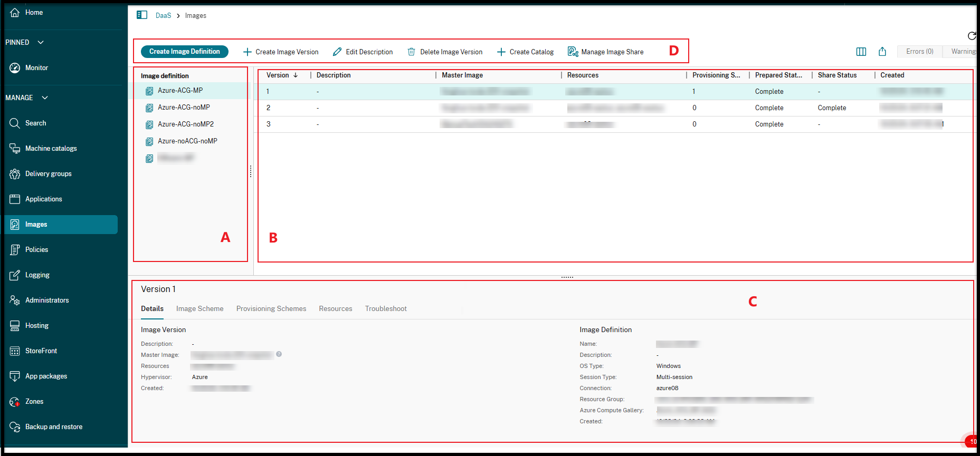Open Monitor from the sidebar
980x456 pixels.
(x=36, y=67)
